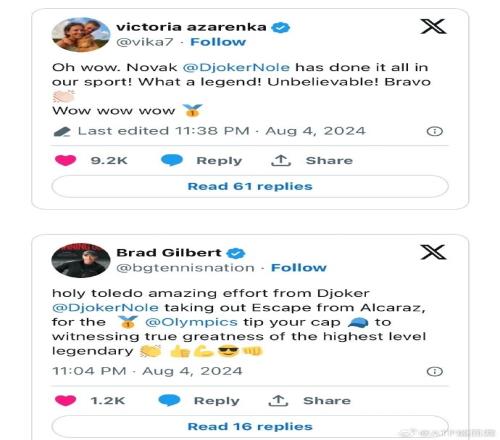This screenshot has width=500, height=440.
Task: Open the @Olympics mention link
Action: pos(191,322)
